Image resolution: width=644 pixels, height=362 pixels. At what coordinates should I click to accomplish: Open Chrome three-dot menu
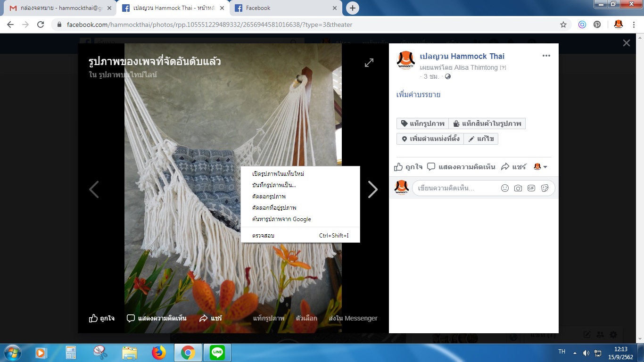[x=634, y=25]
